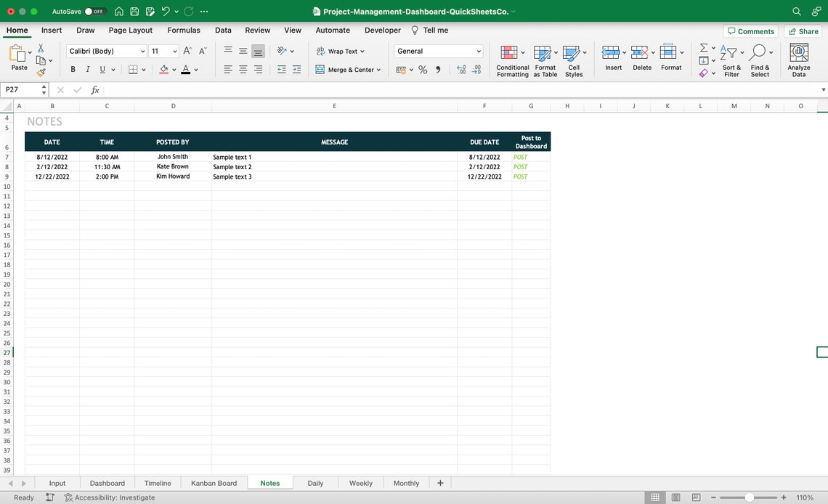Expand the Fill Color dropdown arrow
The height and width of the screenshot is (504, 828).
click(x=173, y=69)
